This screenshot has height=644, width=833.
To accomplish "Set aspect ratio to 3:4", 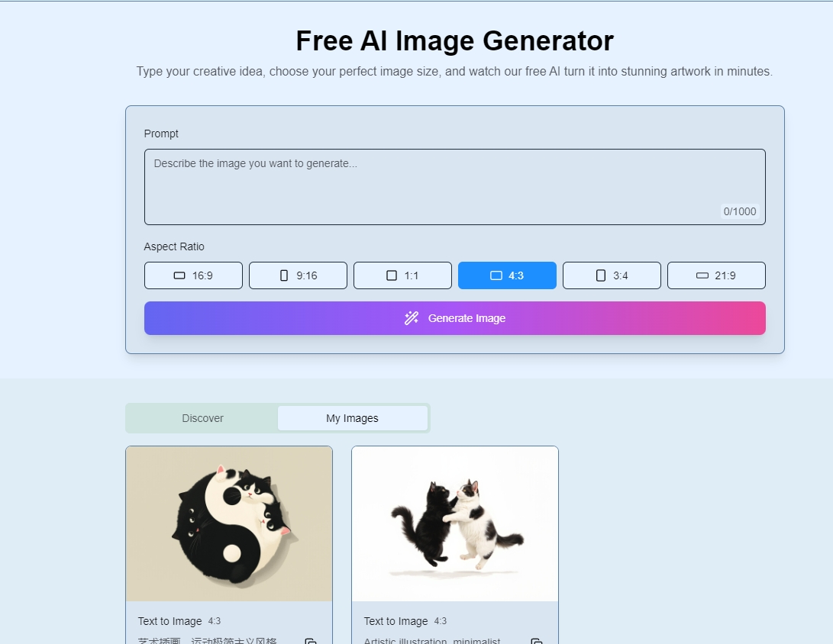I will click(612, 275).
